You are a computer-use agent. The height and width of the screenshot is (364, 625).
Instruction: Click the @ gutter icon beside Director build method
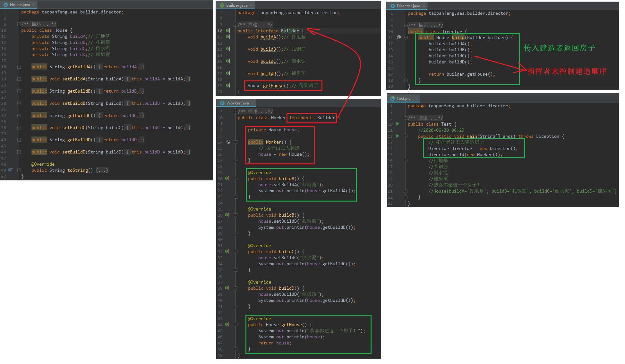(399, 37)
